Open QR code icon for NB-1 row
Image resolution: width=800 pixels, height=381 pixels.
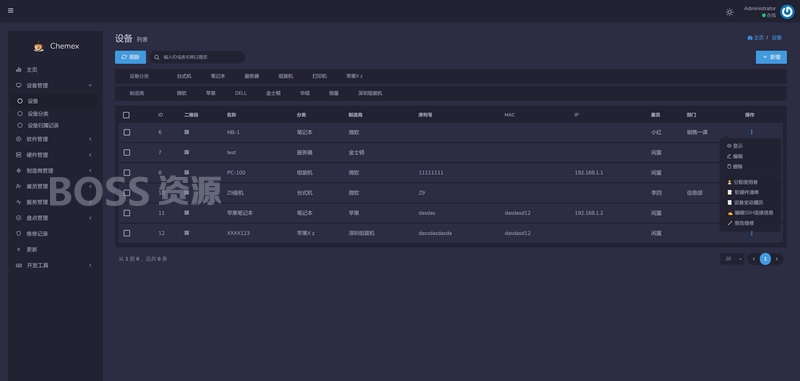[187, 132]
